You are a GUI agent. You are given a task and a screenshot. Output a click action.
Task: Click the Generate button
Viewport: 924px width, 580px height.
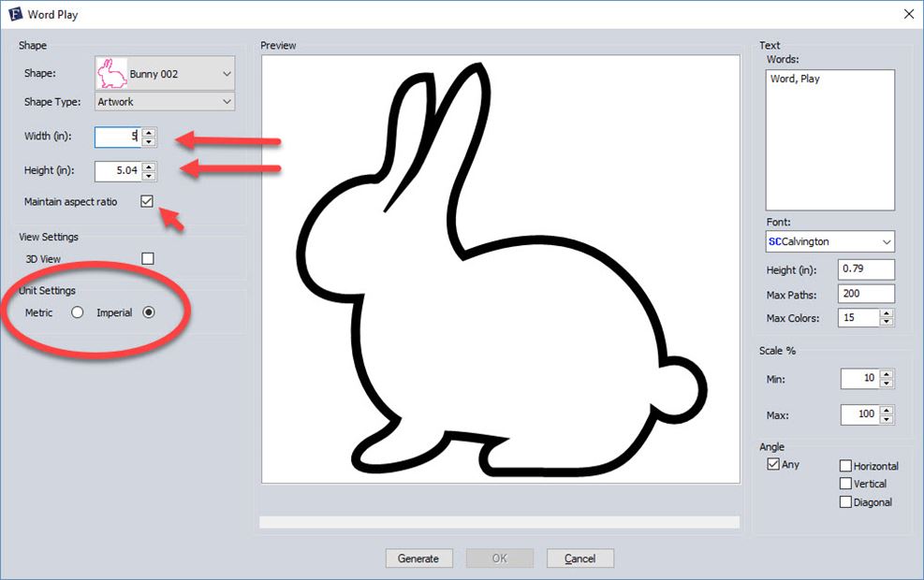point(418,558)
